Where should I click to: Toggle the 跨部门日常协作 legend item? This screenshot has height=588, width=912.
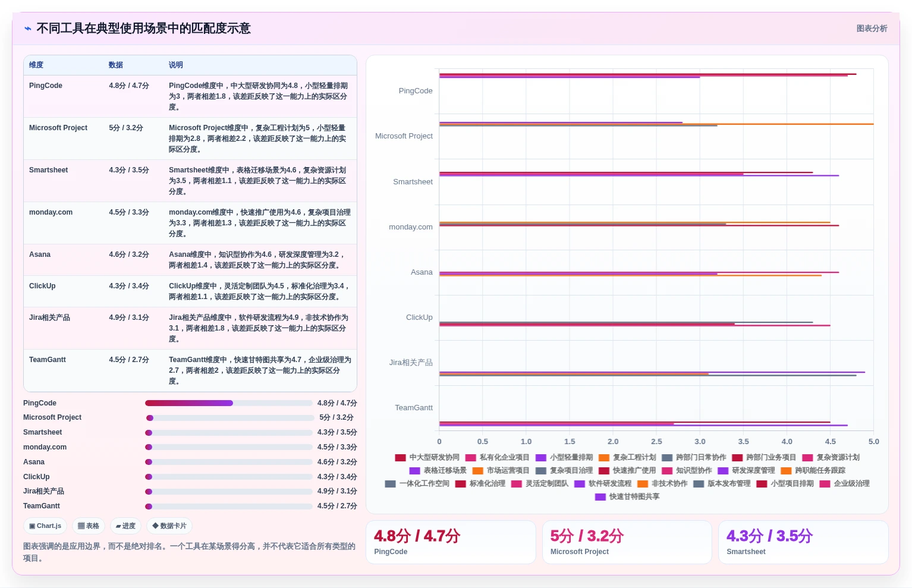pyautogui.click(x=694, y=458)
